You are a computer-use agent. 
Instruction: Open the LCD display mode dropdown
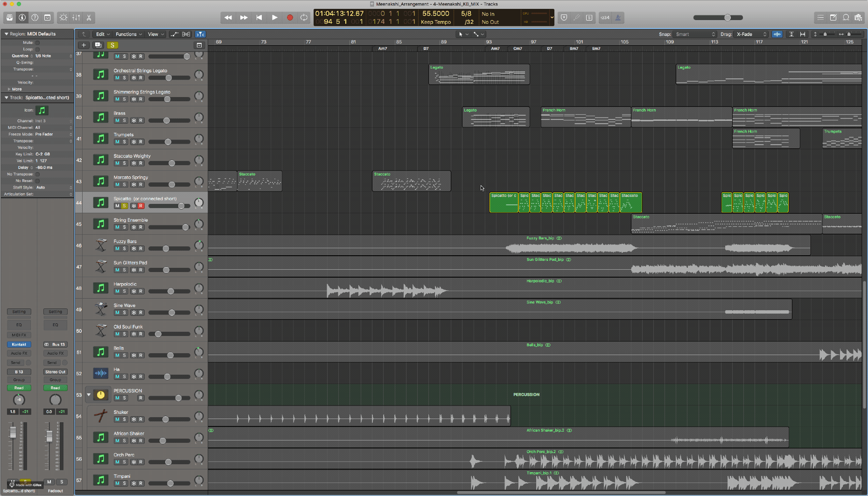click(552, 18)
